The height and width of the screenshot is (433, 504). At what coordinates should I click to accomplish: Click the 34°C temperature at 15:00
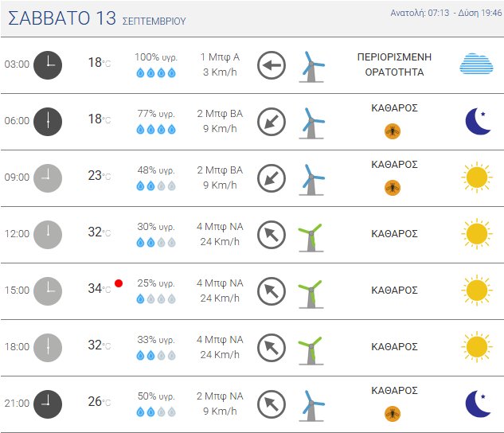pos(100,288)
